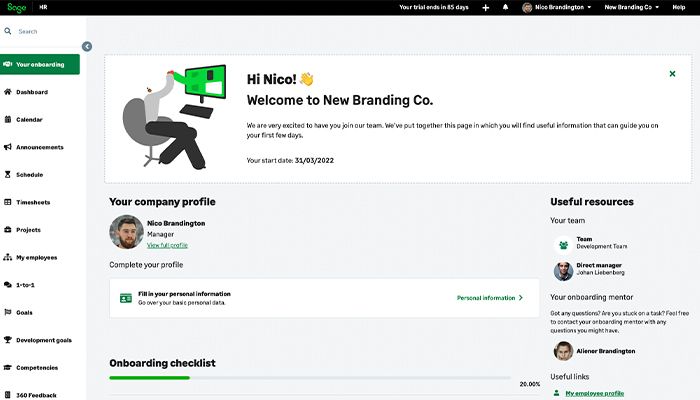Image resolution: width=700 pixels, height=400 pixels.
Task: Click the Announcements megaphone icon
Action: tap(8, 147)
